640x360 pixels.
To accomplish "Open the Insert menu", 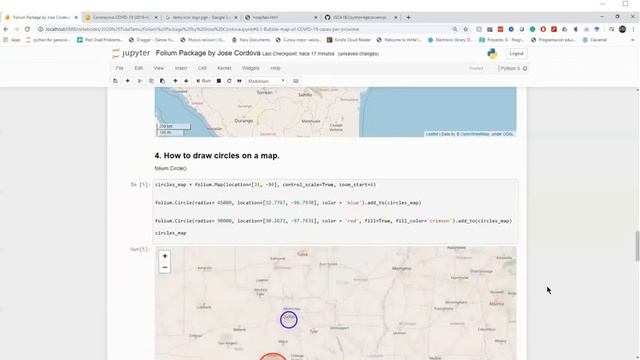I will [181, 68].
